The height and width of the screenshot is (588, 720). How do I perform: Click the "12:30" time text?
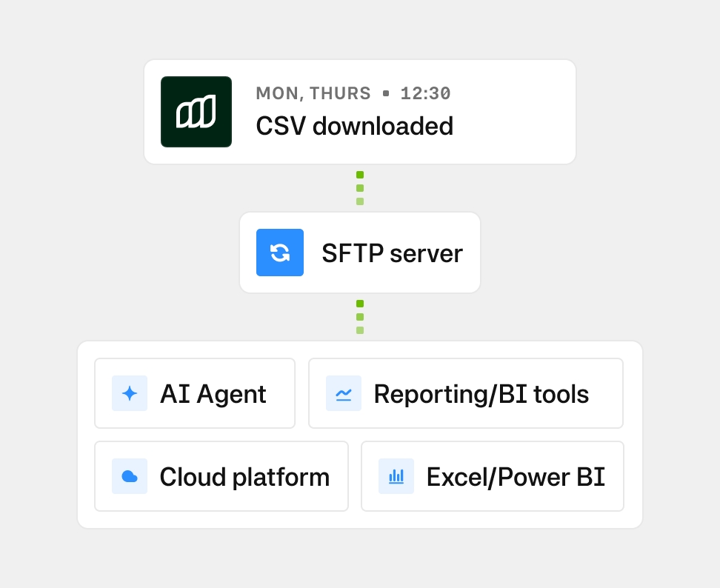tap(426, 93)
